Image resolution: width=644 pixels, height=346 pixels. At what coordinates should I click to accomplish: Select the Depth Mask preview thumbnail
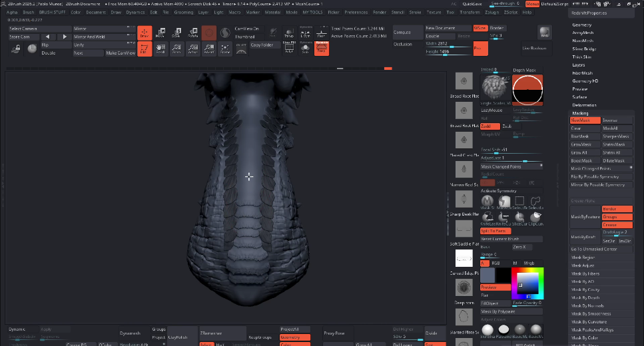(527, 89)
